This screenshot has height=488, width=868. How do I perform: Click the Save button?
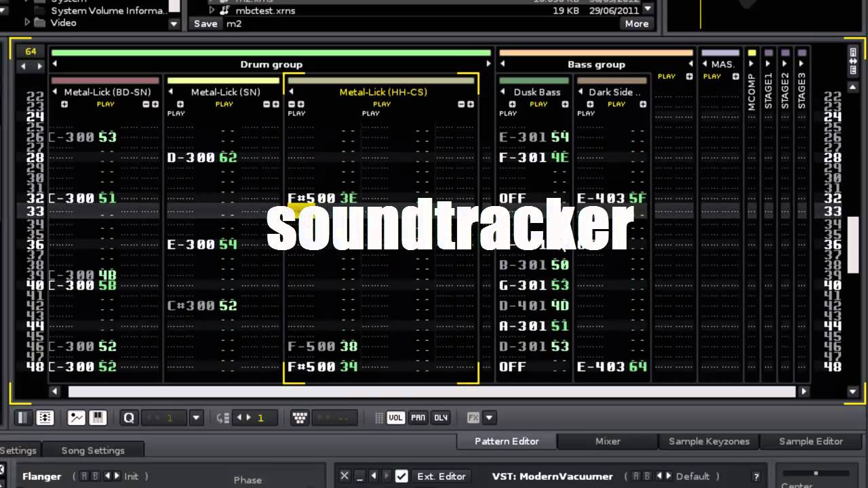(205, 23)
